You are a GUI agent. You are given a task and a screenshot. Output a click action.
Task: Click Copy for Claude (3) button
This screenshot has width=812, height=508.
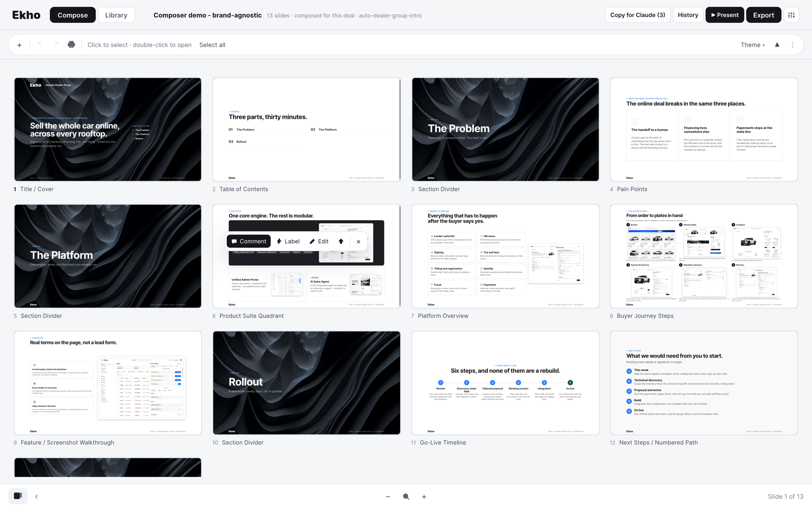pyautogui.click(x=637, y=15)
